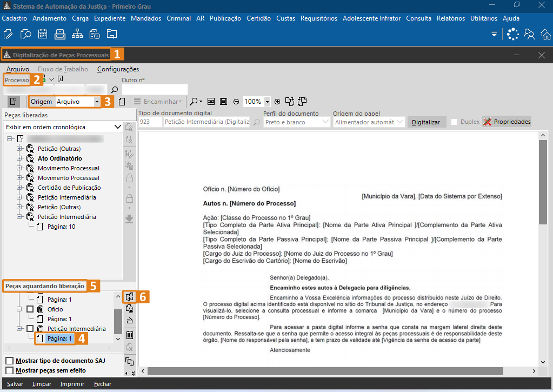Click the document viewer horizontal scrollbar thumb
This screenshot has width=553, height=392.
[x=325, y=371]
